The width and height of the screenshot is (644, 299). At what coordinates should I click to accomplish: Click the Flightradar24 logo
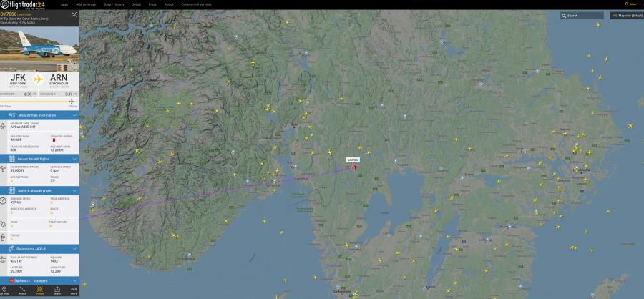(x=23, y=4)
